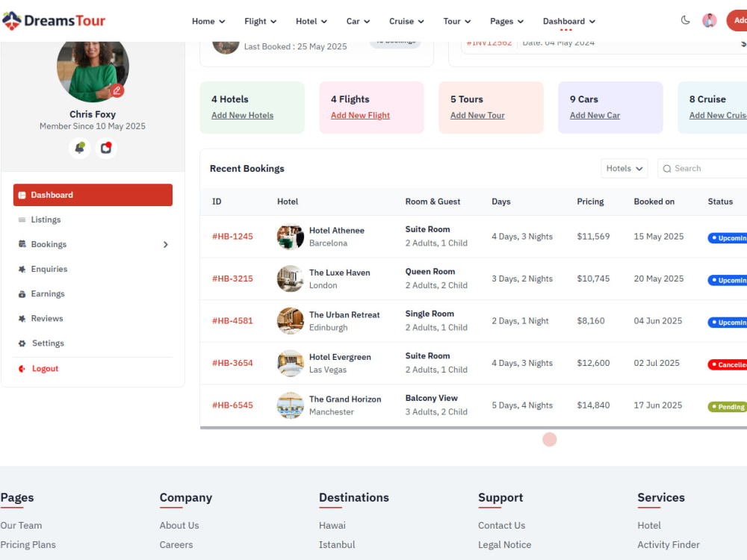Open the Hotels filter dropdown
This screenshot has height=560, width=747.
point(624,169)
